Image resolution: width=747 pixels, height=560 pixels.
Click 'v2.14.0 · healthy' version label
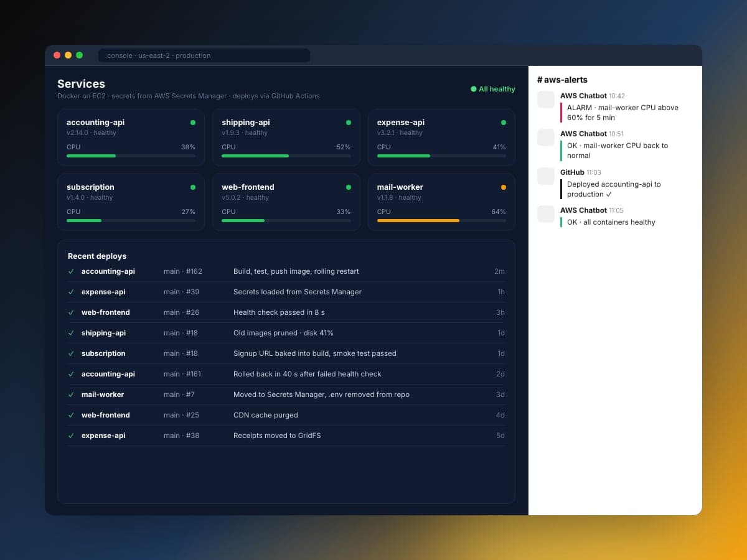click(x=92, y=133)
